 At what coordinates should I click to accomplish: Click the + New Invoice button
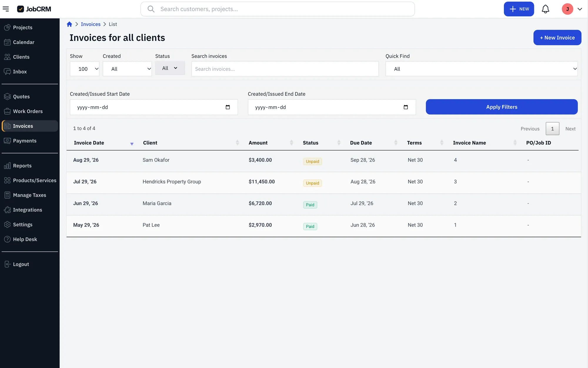point(557,37)
